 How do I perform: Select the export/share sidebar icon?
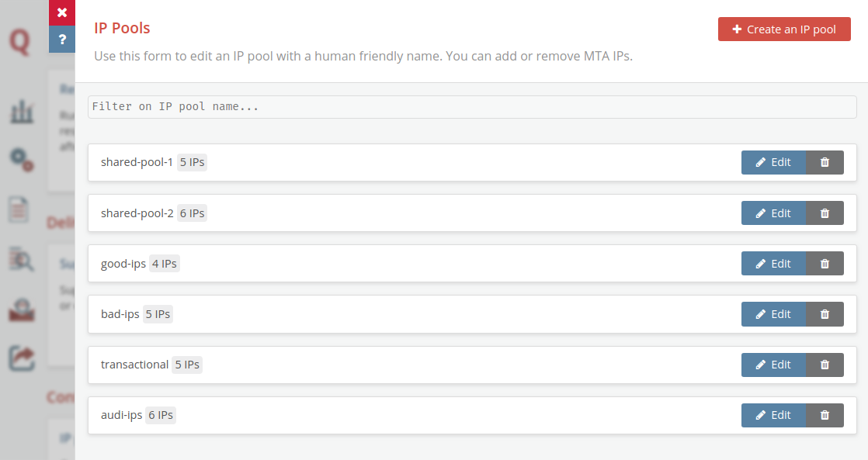tap(21, 358)
